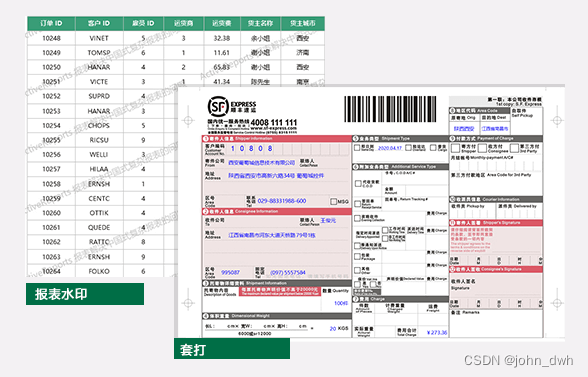
Task: Click the 报表水印 green label
Action: (85, 294)
